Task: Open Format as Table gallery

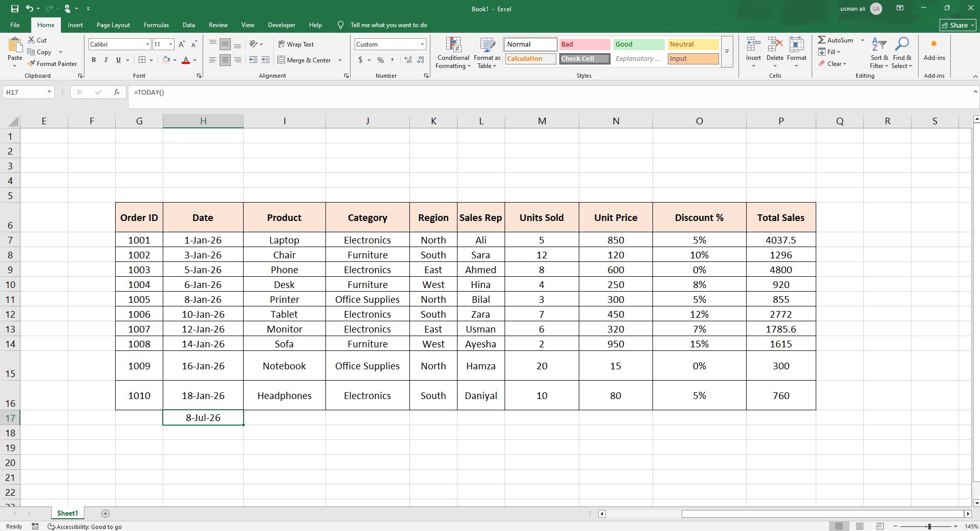Action: coord(487,53)
